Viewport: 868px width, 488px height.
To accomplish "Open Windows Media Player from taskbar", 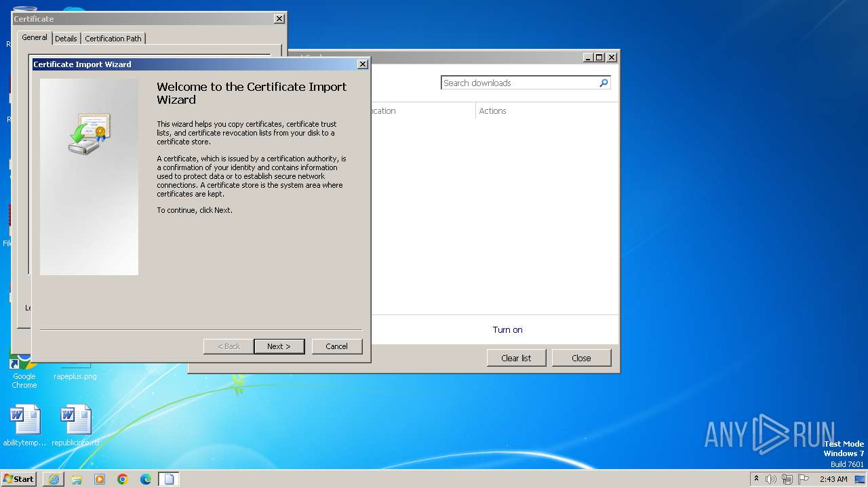I will (100, 479).
